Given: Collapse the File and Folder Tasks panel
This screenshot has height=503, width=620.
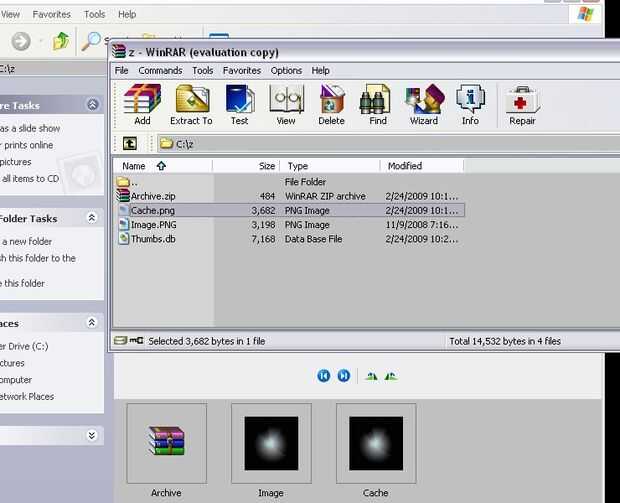Looking at the screenshot, I should tap(92, 218).
